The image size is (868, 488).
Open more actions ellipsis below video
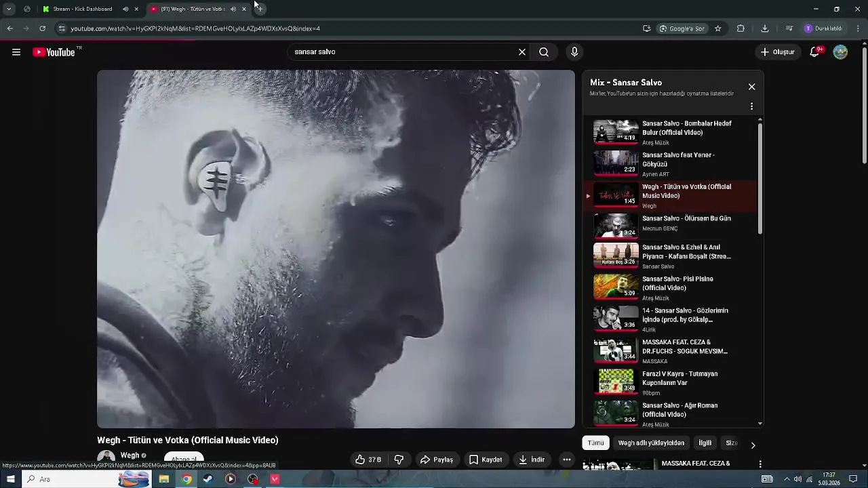coord(567,460)
